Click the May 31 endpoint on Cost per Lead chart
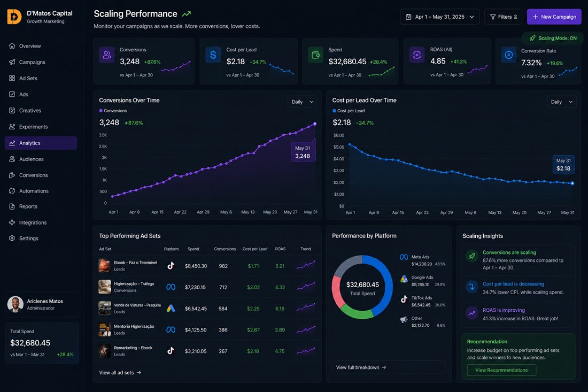Image resolution: width=588 pixels, height=392 pixels. pos(572,183)
